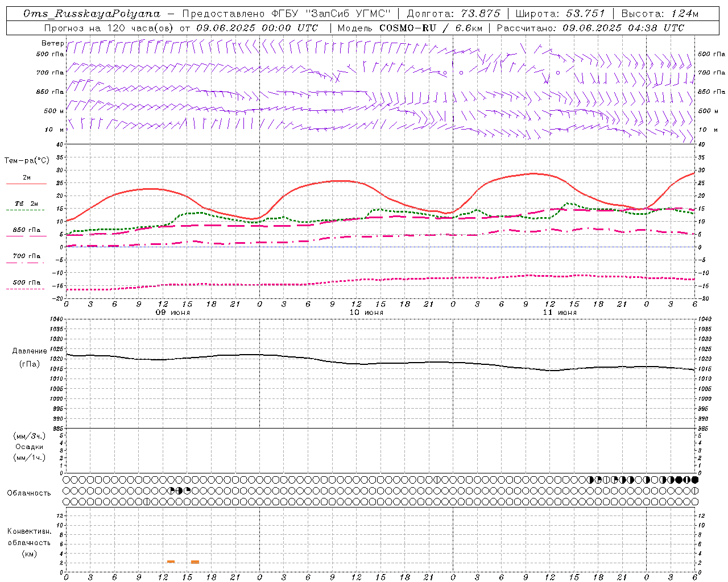This screenshot has height=582, width=728.
Task: Click the 09 июня date label
Action: pyautogui.click(x=173, y=313)
